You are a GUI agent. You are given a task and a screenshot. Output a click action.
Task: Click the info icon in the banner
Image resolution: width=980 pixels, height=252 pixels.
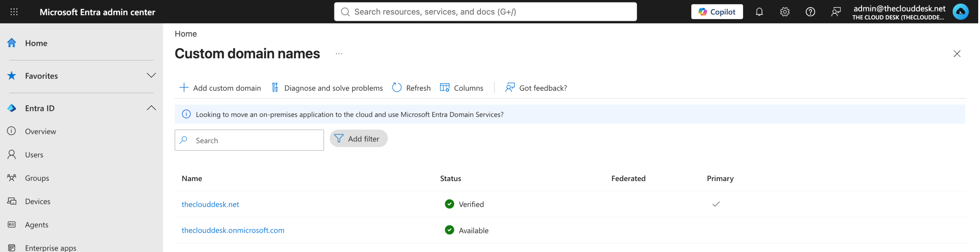tap(187, 114)
